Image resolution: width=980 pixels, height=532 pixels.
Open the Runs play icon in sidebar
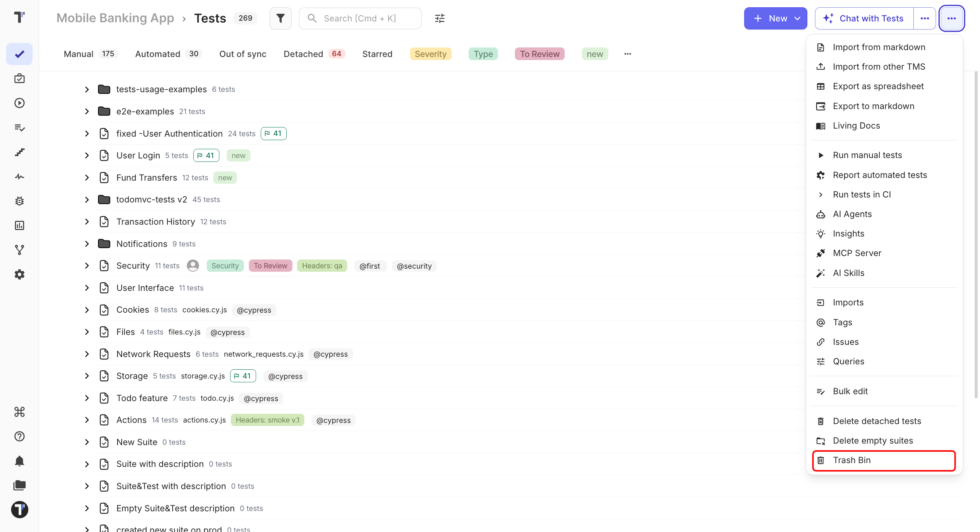click(x=20, y=103)
